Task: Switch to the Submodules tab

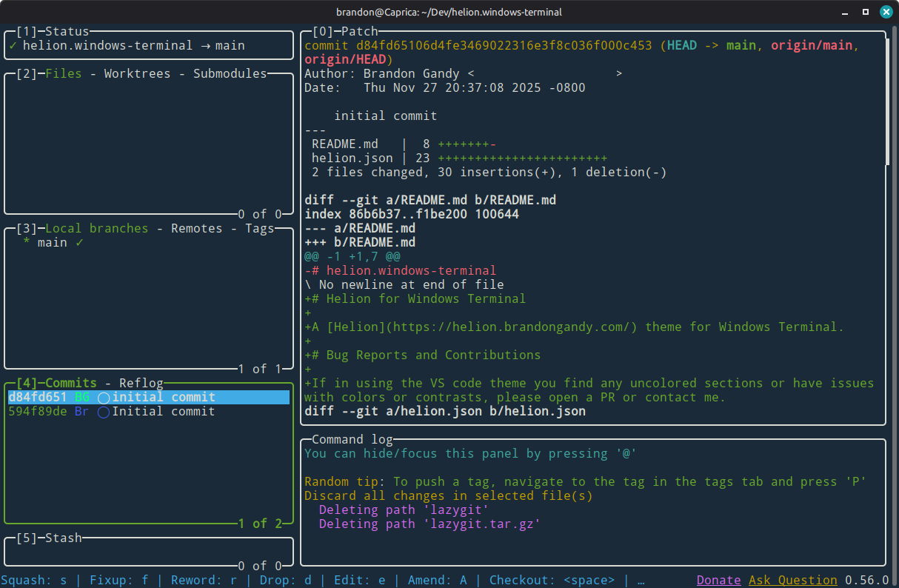Action: pos(230,73)
